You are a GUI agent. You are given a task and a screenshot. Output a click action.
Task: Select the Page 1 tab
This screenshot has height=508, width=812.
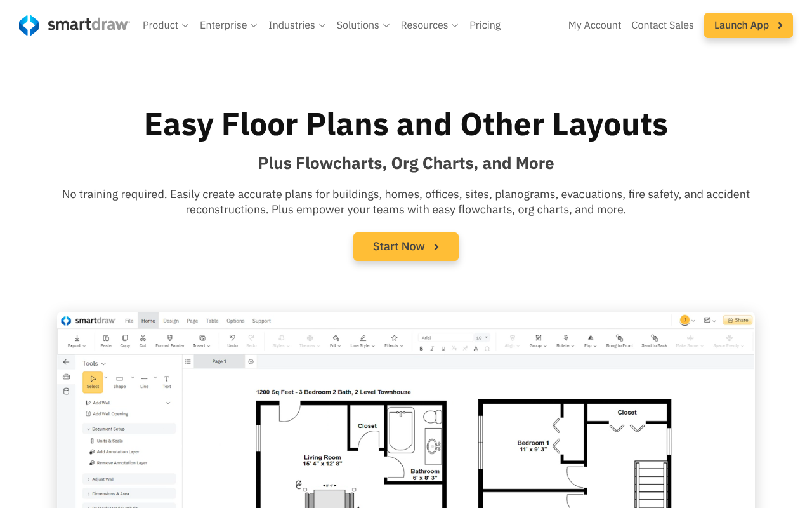tap(219, 361)
